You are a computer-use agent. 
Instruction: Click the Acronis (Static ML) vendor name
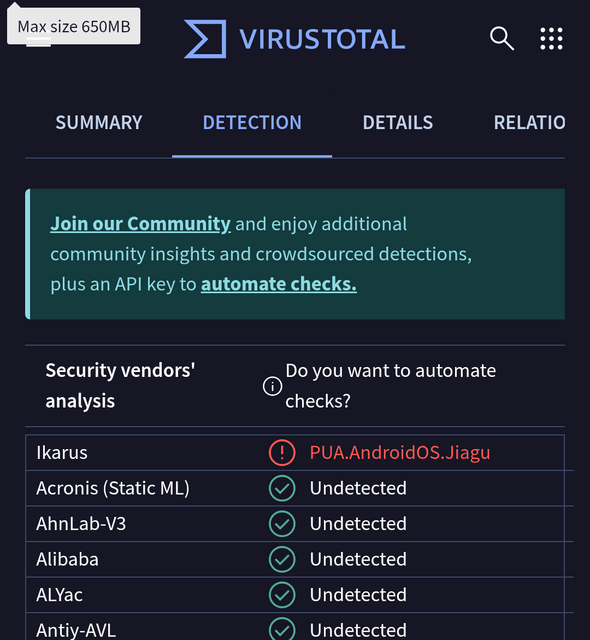tap(113, 488)
